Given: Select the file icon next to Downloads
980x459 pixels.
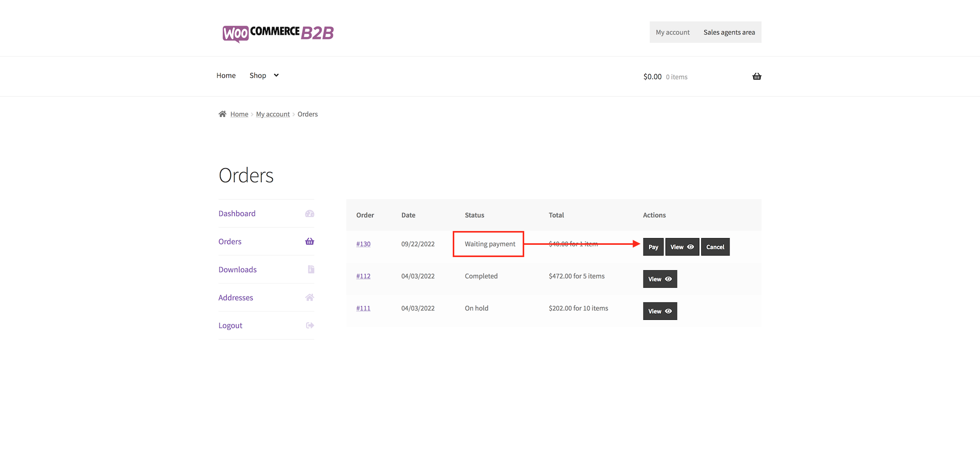Looking at the screenshot, I should pyautogui.click(x=311, y=269).
